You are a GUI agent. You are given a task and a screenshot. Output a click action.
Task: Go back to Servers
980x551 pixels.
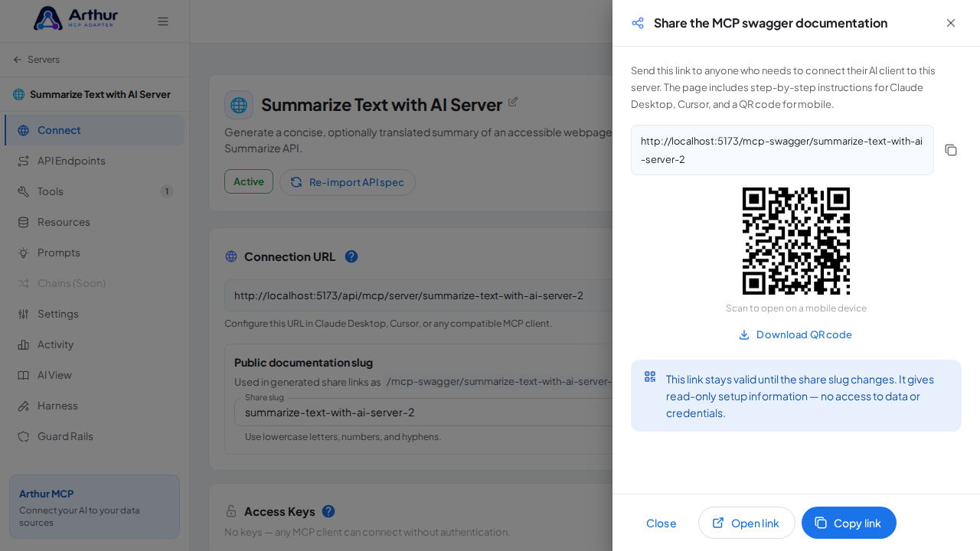tap(36, 60)
